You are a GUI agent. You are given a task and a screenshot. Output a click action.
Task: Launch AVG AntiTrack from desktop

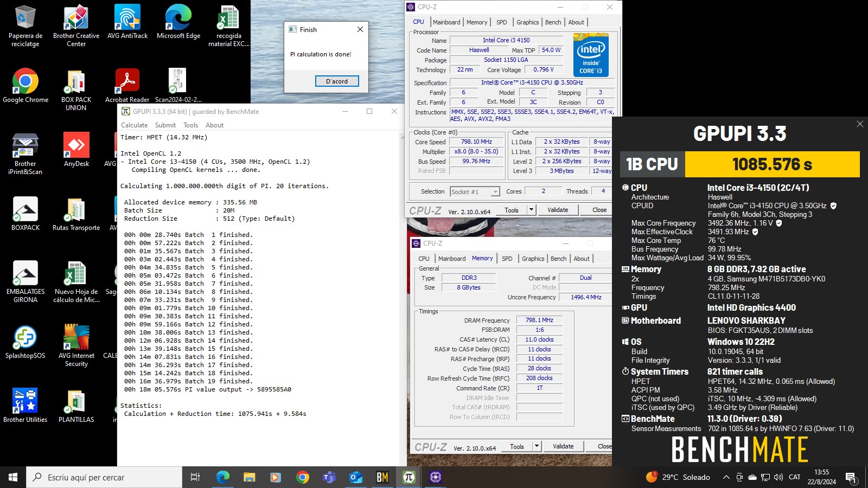point(127,22)
